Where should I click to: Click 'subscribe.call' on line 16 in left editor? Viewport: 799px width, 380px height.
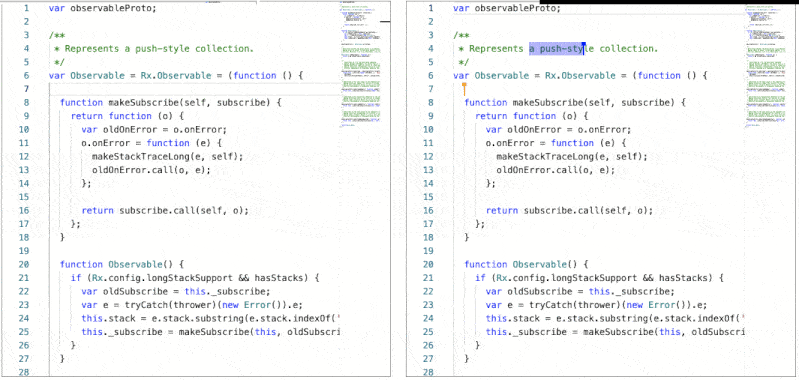pyautogui.click(x=157, y=210)
